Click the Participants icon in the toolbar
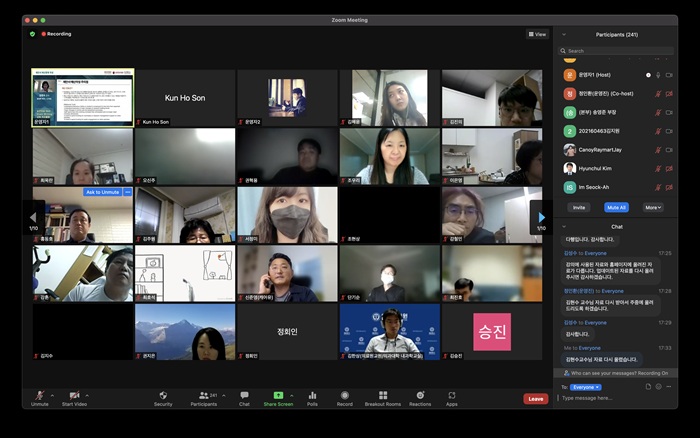700x438 pixels. (x=204, y=396)
